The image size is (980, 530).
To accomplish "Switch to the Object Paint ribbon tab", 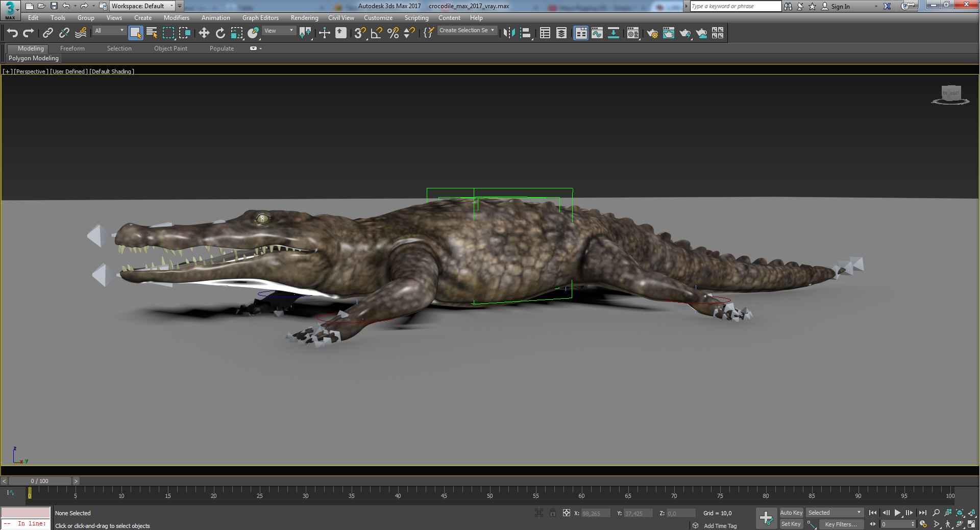I will (170, 49).
